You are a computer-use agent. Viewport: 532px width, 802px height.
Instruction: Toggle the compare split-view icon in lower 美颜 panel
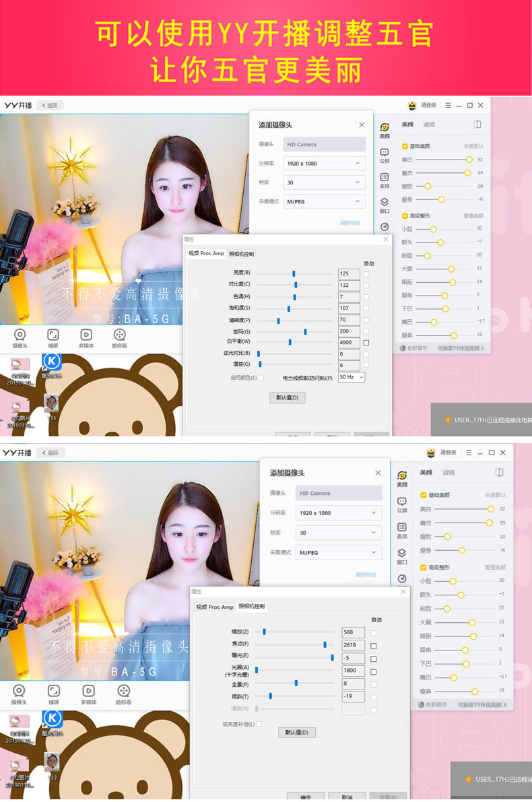pyautogui.click(x=499, y=472)
